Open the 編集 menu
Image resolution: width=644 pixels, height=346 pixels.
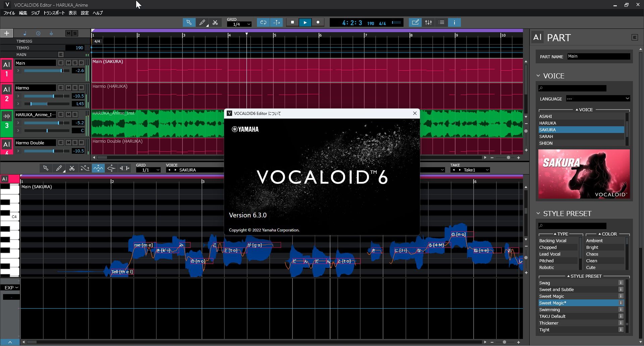pos(23,13)
